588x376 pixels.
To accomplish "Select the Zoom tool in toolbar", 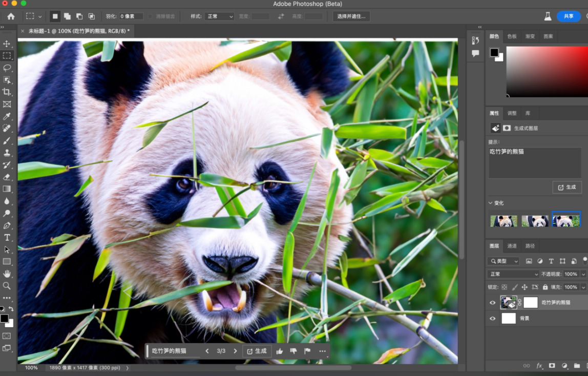I will click(7, 285).
